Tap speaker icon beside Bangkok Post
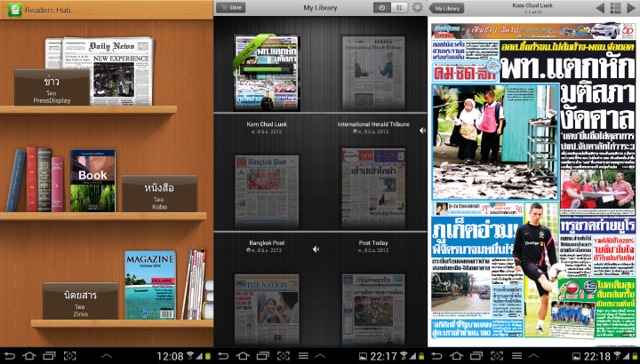The width and height of the screenshot is (640, 364). click(316, 249)
